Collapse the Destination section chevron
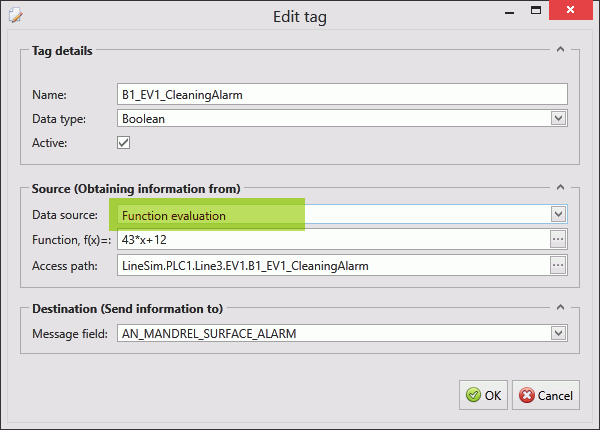Image resolution: width=600 pixels, height=430 pixels. (x=561, y=307)
